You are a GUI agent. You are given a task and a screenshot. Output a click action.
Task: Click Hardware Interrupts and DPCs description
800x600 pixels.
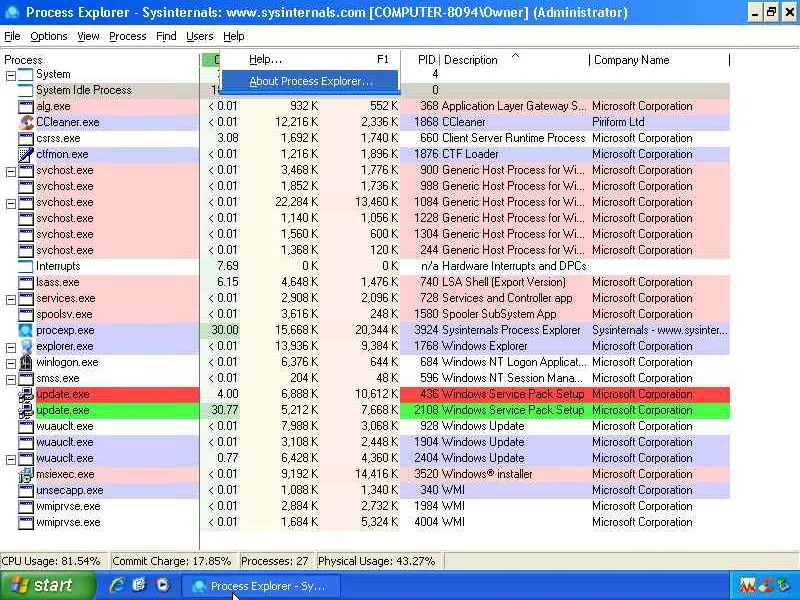514,266
